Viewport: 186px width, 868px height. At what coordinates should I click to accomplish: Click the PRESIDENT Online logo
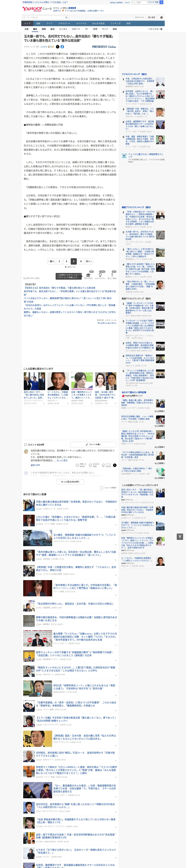click(x=104, y=47)
